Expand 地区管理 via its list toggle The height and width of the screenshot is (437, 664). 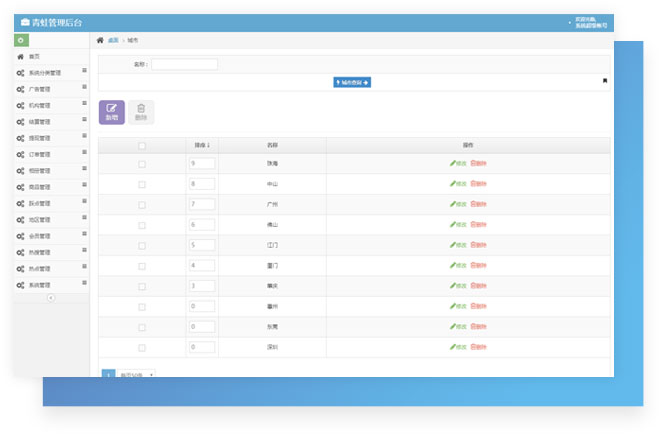(84, 217)
